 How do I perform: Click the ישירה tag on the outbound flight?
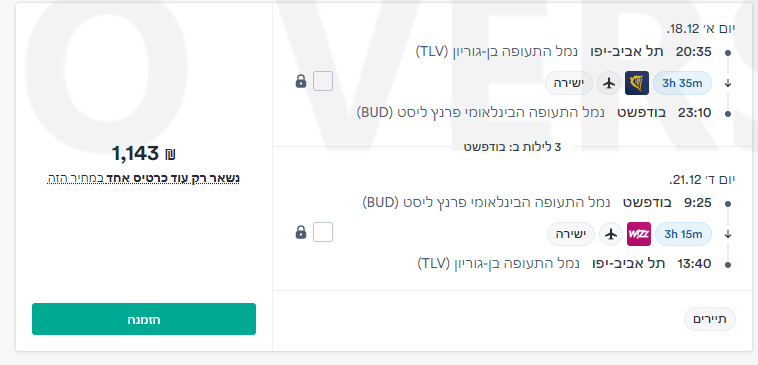tap(569, 83)
